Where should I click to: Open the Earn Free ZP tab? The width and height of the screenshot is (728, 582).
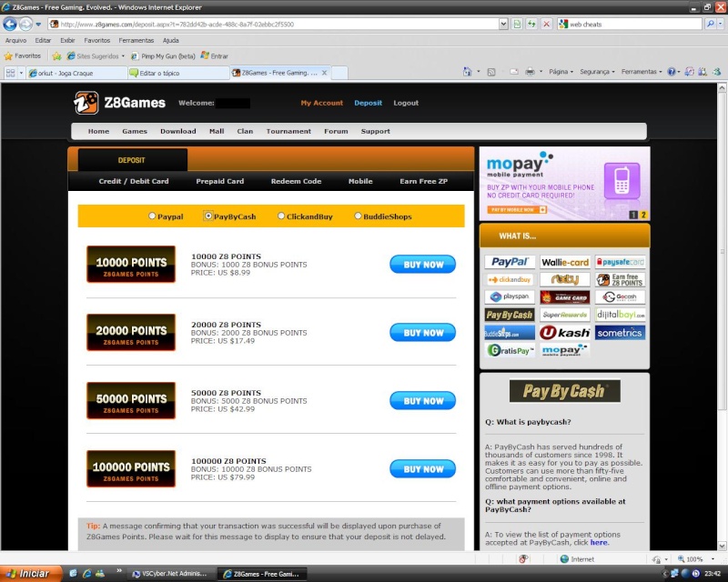coord(423,181)
